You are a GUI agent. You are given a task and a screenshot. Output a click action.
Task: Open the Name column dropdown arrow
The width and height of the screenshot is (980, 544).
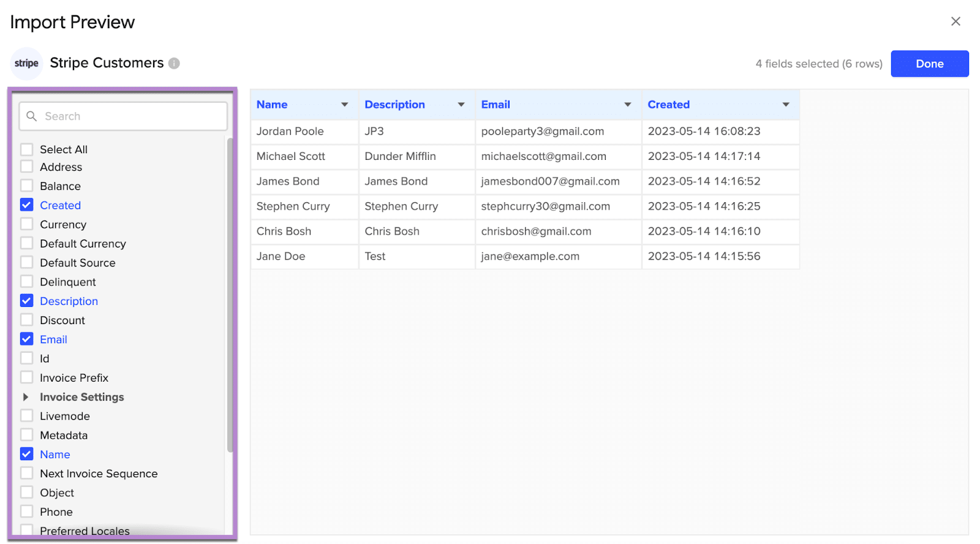click(345, 105)
